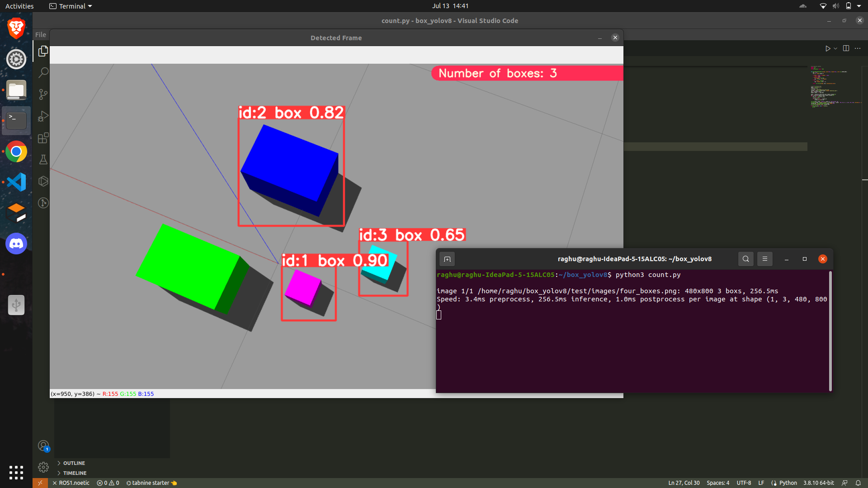Image resolution: width=868 pixels, height=488 pixels.
Task: Split the editor using the split icon
Action: click(x=845, y=48)
